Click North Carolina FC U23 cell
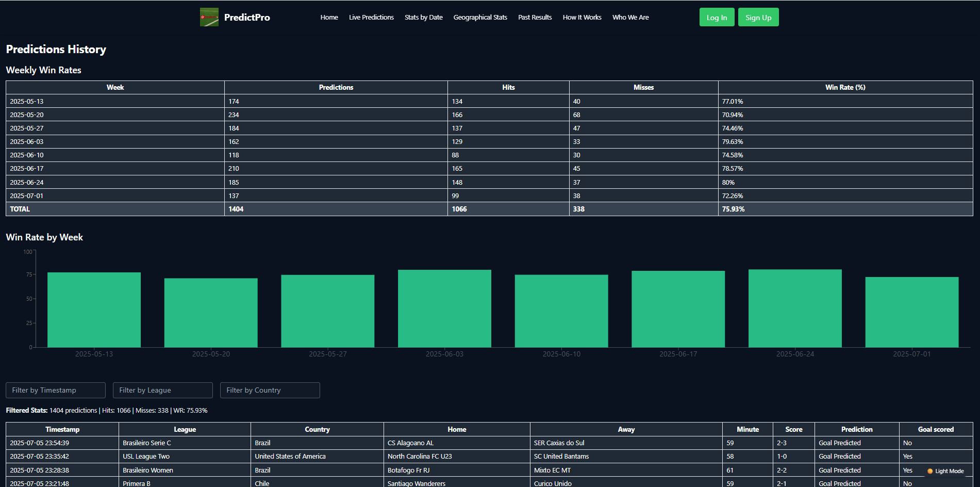The image size is (980, 487). [457, 456]
